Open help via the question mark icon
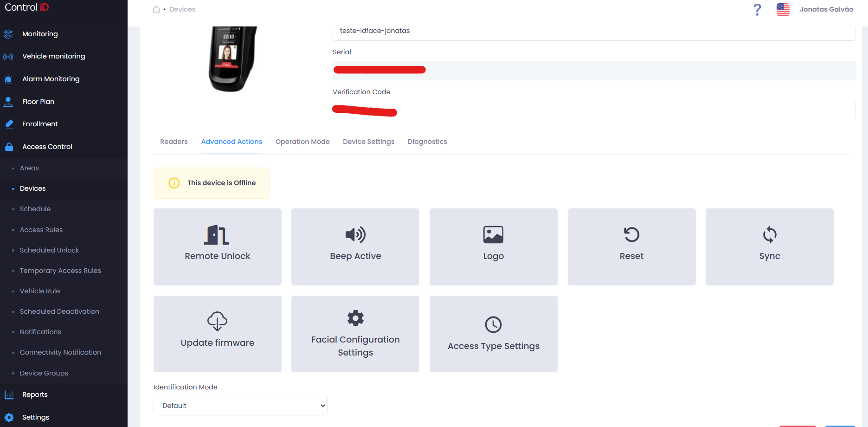The image size is (868, 427). point(757,9)
